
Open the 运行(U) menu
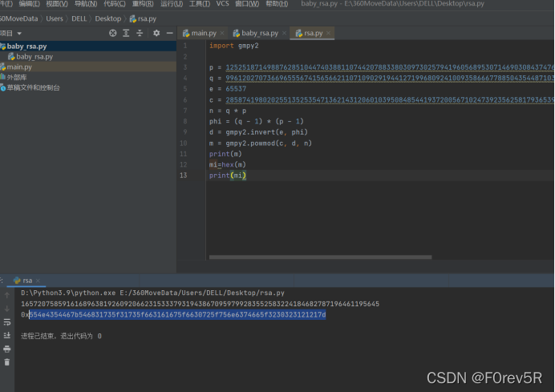pyautogui.click(x=172, y=4)
